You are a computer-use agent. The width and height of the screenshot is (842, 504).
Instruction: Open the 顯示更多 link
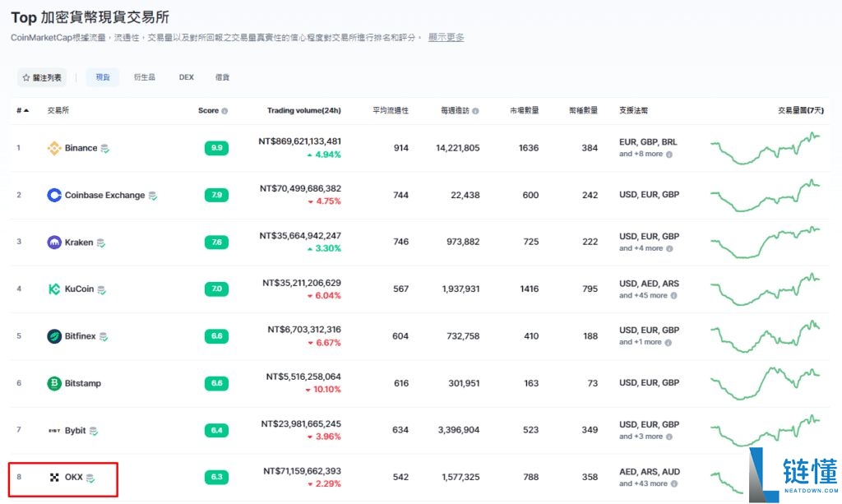pyautogui.click(x=446, y=38)
